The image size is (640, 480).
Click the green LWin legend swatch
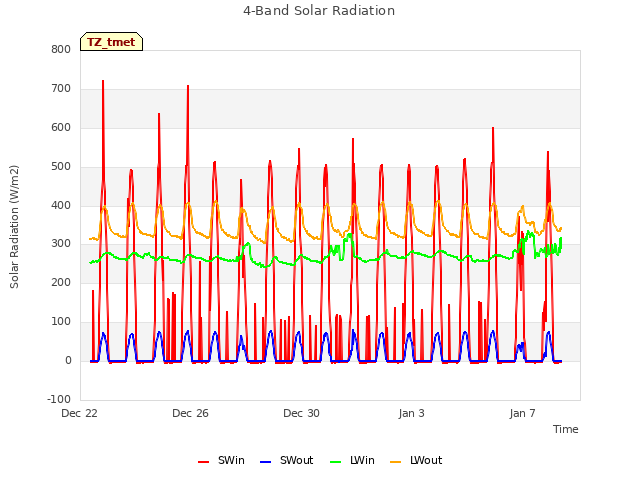point(335,462)
